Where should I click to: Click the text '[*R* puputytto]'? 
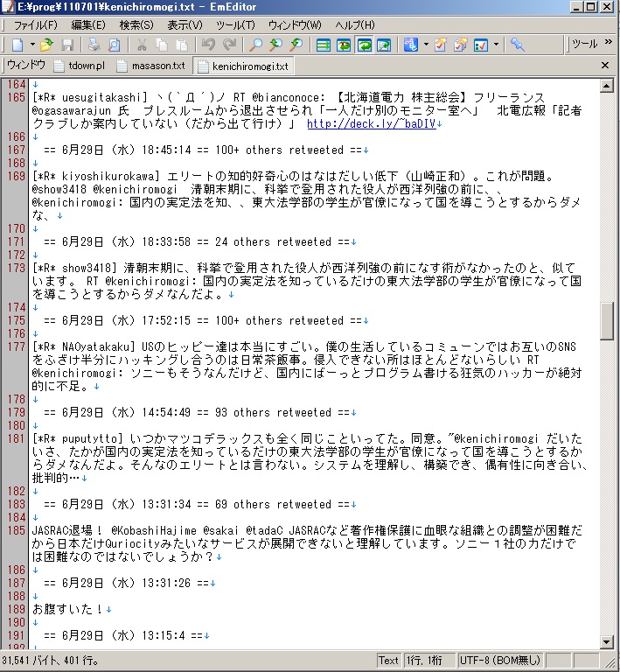(x=78, y=438)
